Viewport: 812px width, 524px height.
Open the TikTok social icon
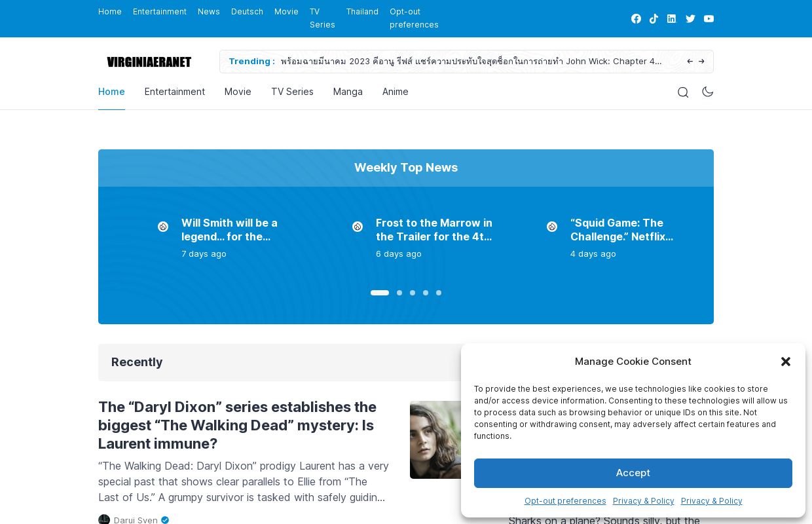coord(654,18)
